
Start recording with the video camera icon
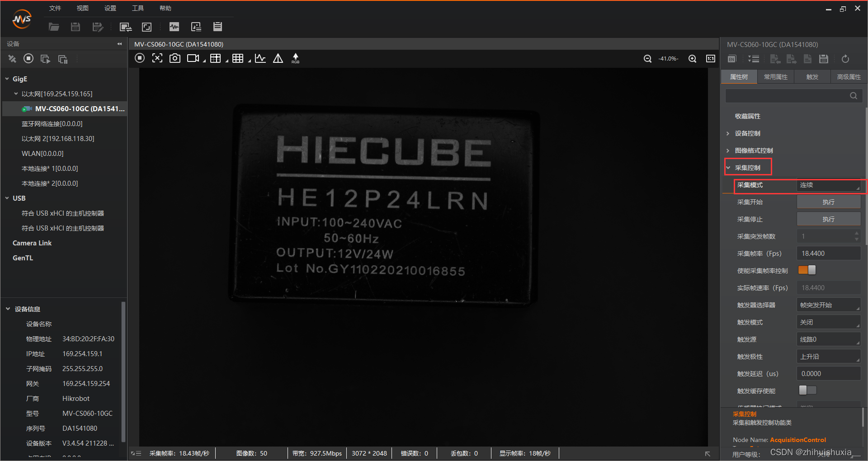coord(193,58)
